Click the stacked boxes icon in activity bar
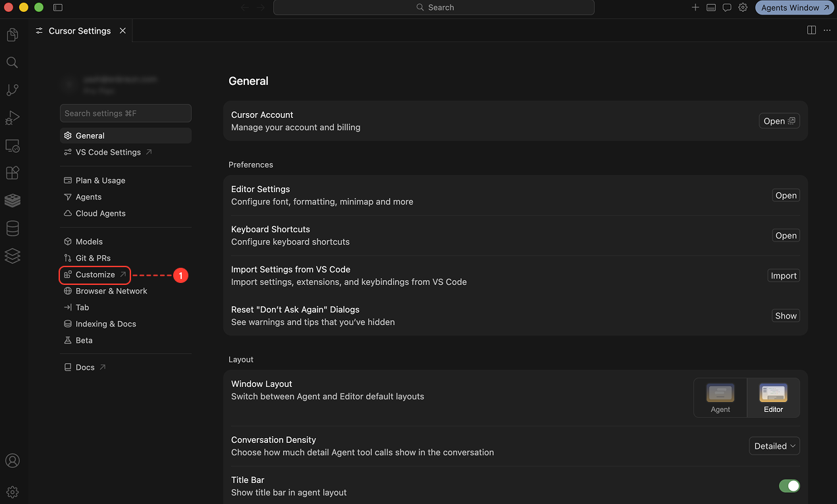Screen dimensions: 837x504 coord(12,201)
